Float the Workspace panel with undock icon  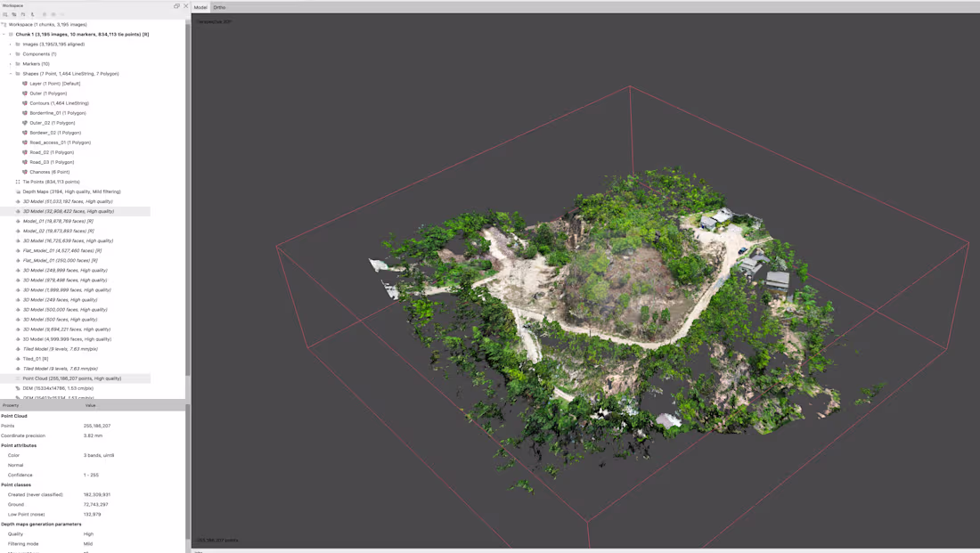pyautogui.click(x=176, y=5)
